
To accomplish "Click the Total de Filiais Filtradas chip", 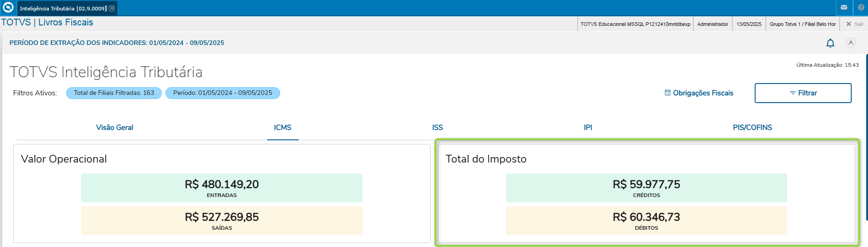I will [114, 93].
